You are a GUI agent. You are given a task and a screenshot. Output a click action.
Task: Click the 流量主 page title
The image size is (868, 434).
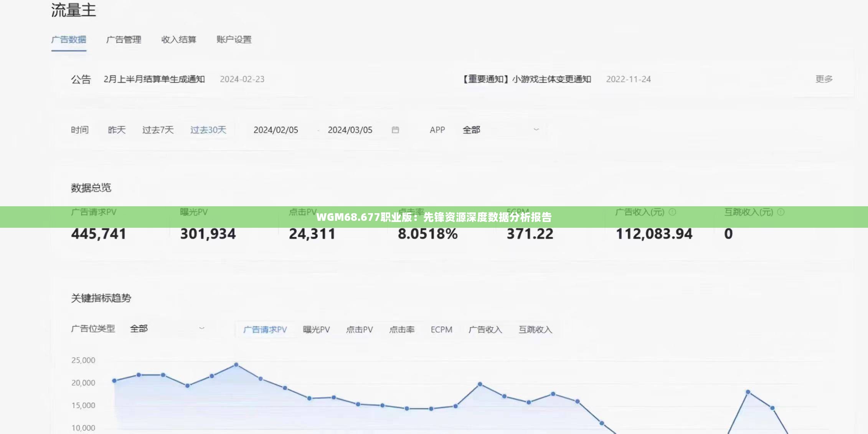(x=73, y=10)
